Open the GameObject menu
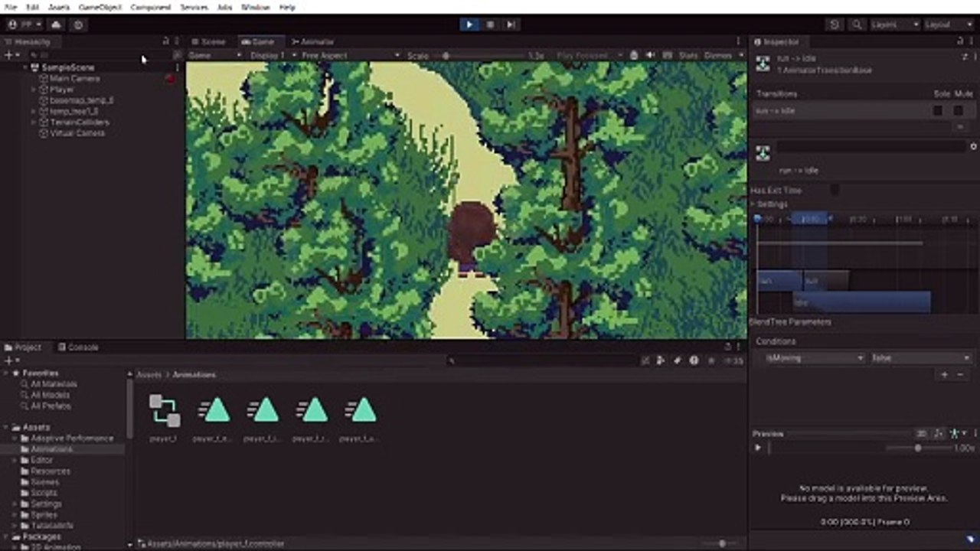The width and height of the screenshot is (980, 551). coord(100,7)
